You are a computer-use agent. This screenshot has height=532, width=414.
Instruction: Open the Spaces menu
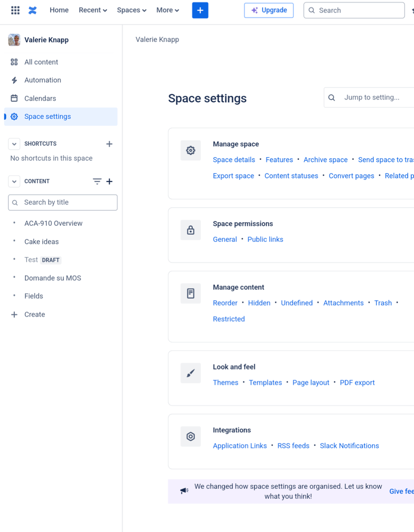(131, 10)
